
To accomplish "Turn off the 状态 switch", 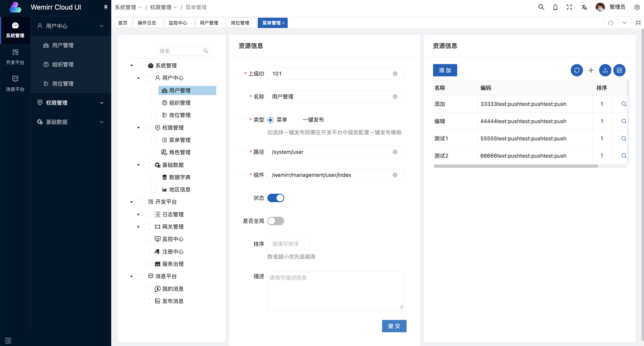I will point(276,198).
